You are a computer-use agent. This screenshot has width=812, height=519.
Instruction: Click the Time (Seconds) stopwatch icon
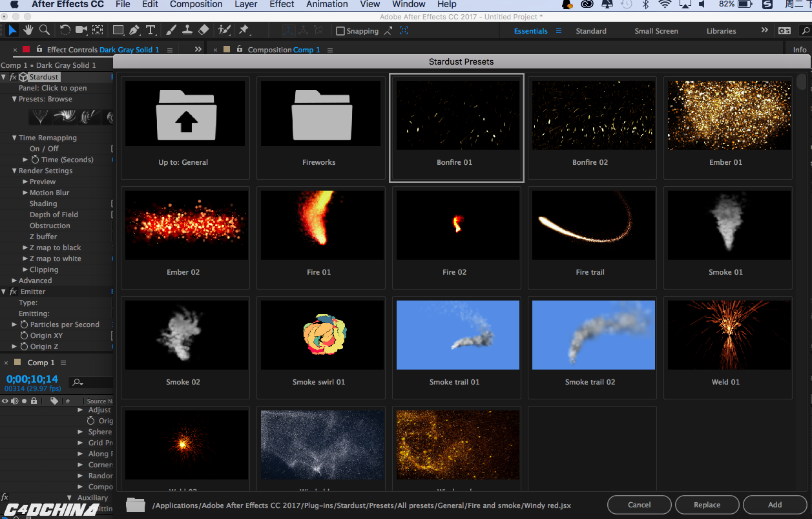(x=35, y=160)
